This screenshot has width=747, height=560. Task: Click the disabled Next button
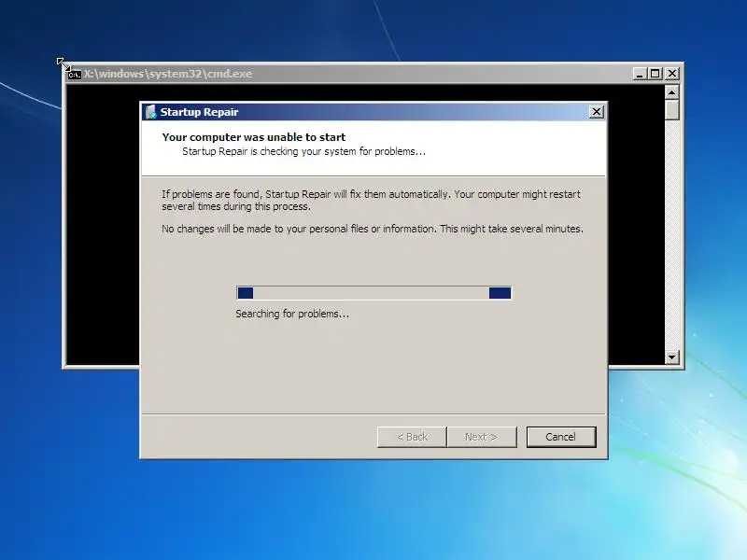coord(481,437)
